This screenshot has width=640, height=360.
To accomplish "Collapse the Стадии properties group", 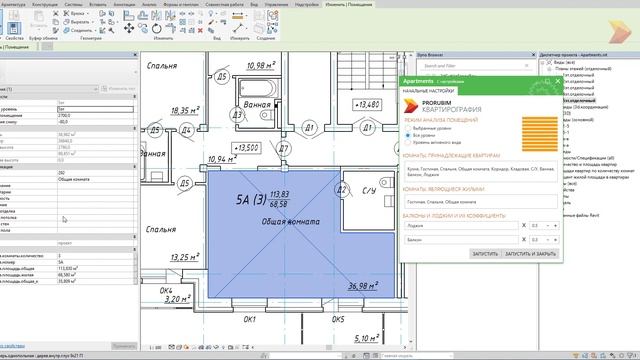I will pyautogui.click(x=135, y=237).
